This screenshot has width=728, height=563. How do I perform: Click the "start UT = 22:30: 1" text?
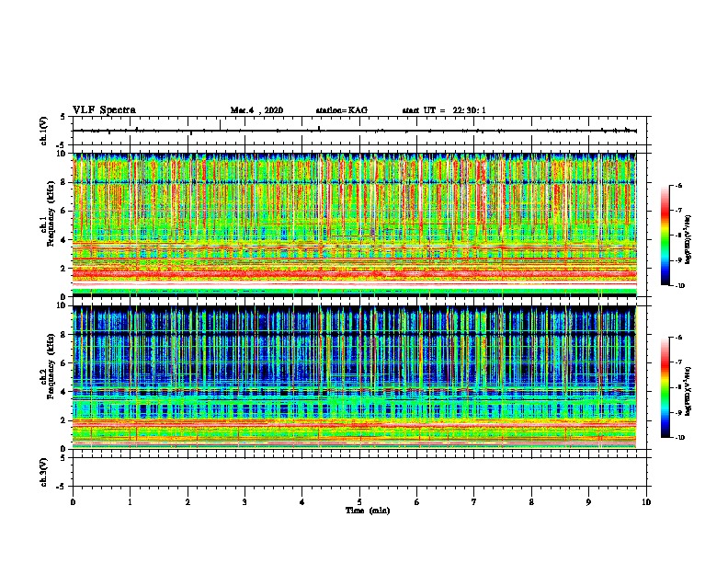coord(444,110)
